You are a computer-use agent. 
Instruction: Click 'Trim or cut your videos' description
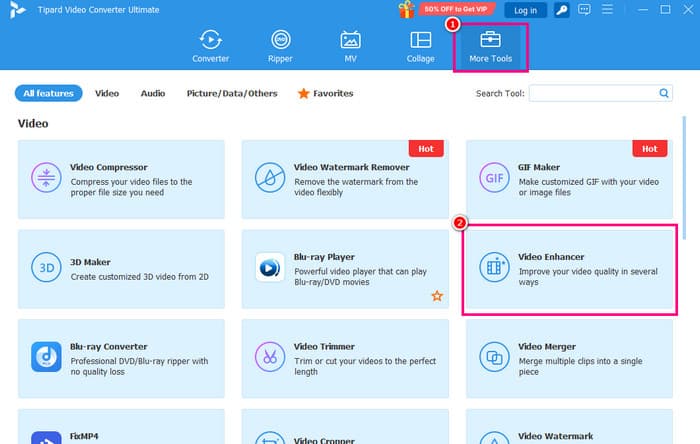click(365, 366)
